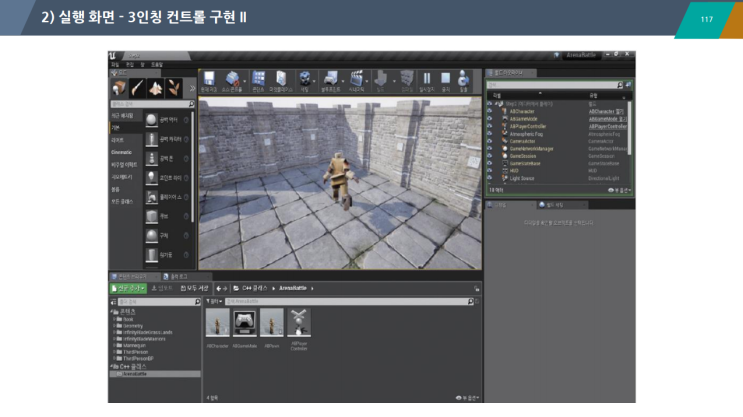
Task: Click the Eject toolbar icon
Action: (x=463, y=79)
